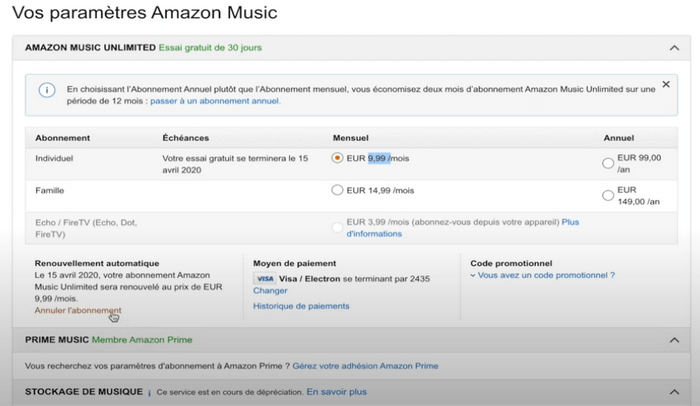The height and width of the screenshot is (406, 700).
Task: Select Famille annual EUR 149,00 radio button
Action: [608, 196]
